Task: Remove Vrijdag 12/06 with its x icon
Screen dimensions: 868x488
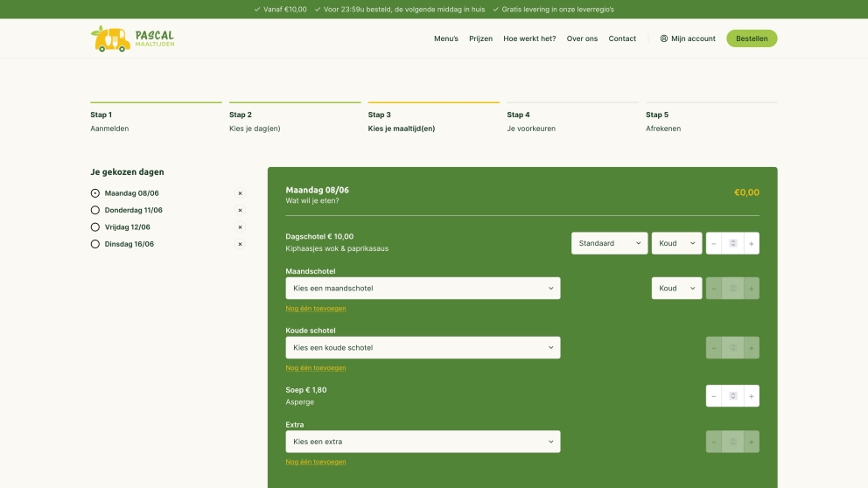Action: (x=240, y=227)
